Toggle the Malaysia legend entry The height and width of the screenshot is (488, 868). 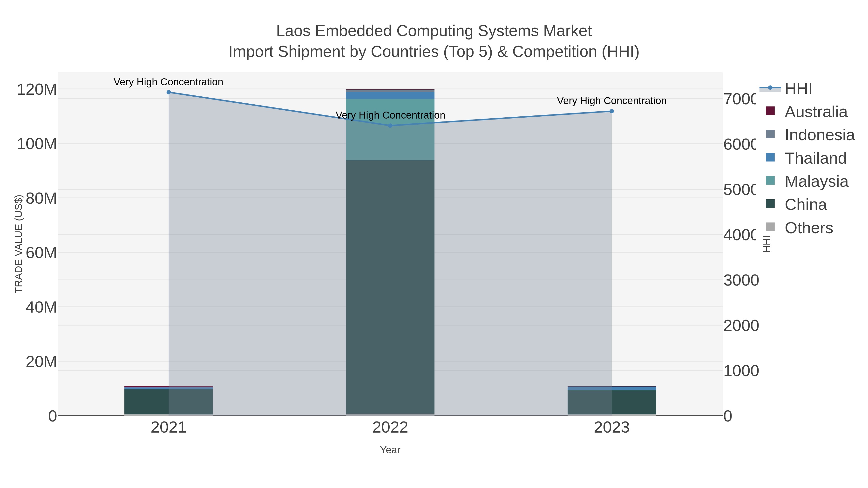tap(807, 181)
